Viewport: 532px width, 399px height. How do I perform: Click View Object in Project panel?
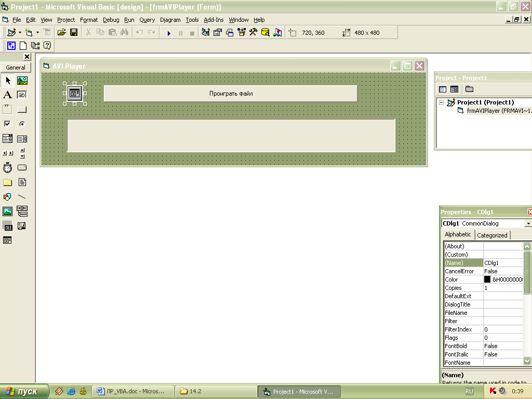click(x=454, y=89)
